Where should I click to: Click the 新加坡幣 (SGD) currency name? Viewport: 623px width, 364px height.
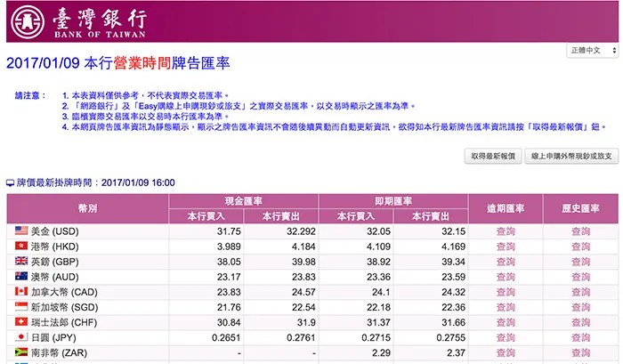pos(64,307)
